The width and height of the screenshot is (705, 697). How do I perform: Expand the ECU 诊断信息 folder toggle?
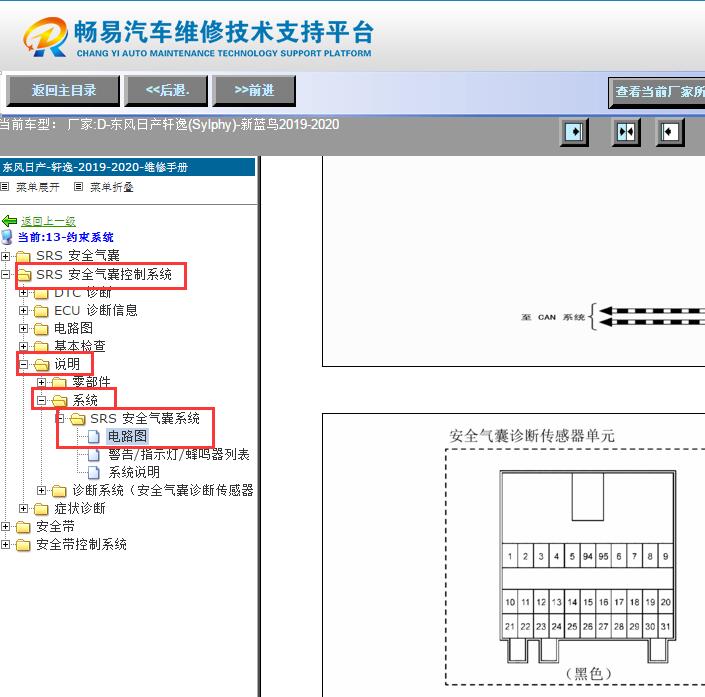pos(23,310)
